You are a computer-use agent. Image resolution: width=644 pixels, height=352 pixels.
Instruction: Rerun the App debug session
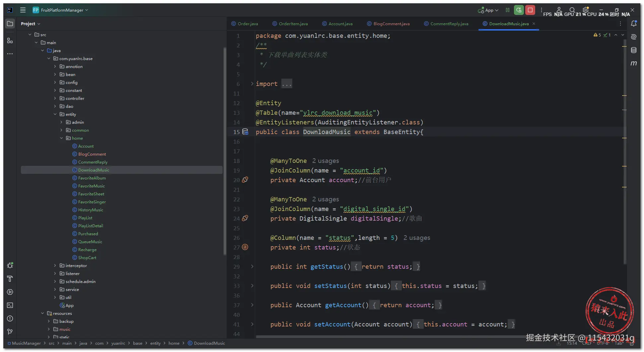click(x=519, y=10)
